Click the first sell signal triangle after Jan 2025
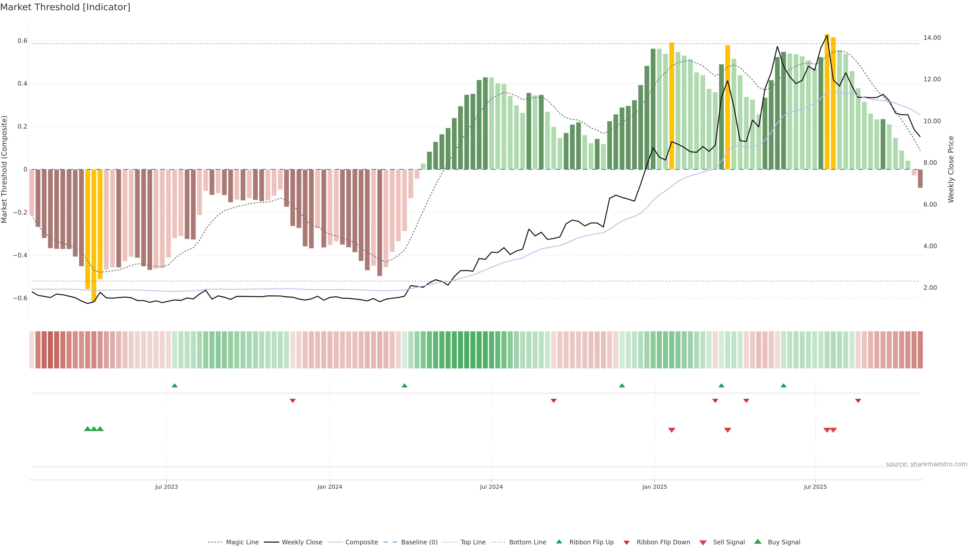The width and height of the screenshot is (980, 551). pos(671,430)
